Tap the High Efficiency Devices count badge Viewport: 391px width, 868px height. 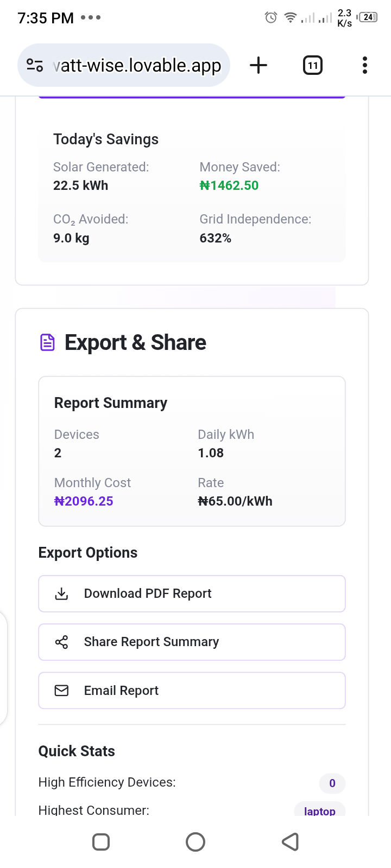pos(332,783)
